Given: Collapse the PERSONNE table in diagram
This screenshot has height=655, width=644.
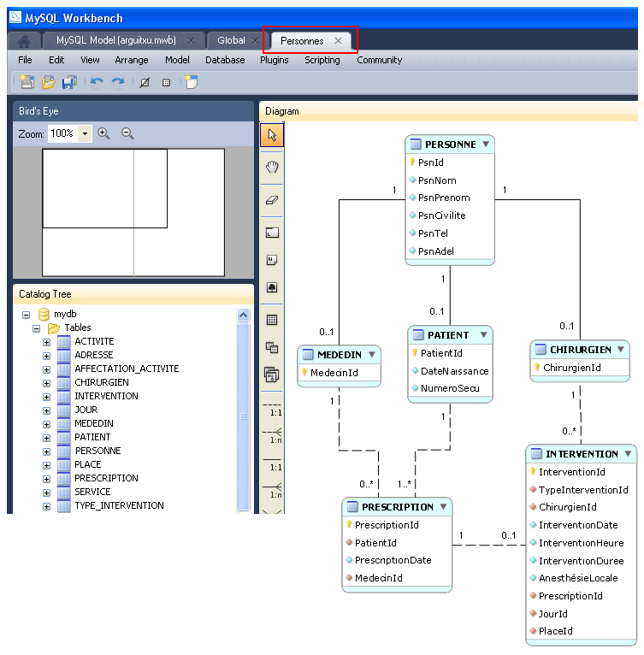Looking at the screenshot, I should [x=486, y=145].
